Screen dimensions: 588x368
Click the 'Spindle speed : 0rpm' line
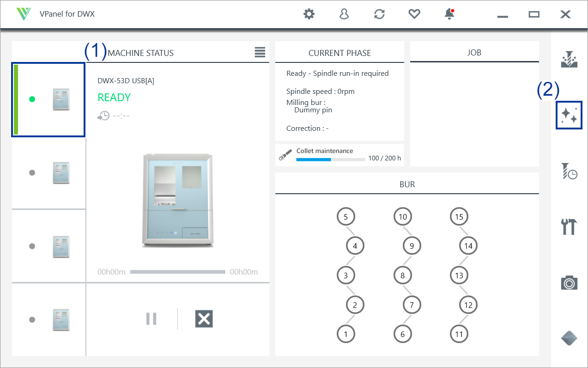pyautogui.click(x=321, y=91)
